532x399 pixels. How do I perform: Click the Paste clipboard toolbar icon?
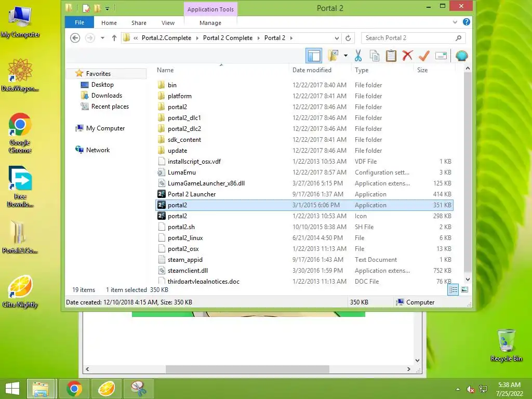tap(391, 56)
